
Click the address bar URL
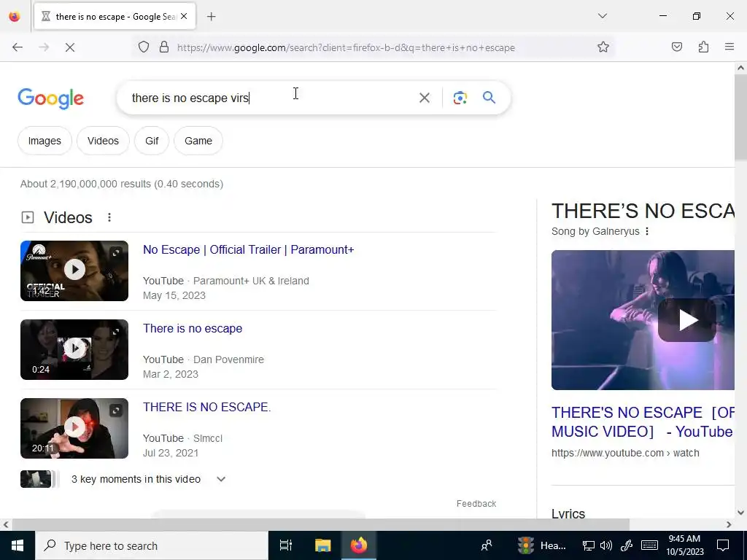click(x=346, y=47)
